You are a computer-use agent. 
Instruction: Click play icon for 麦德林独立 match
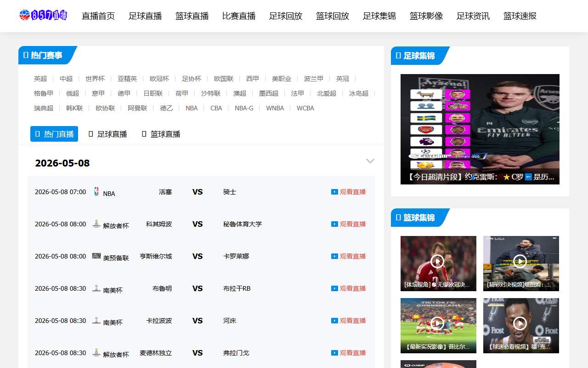coord(334,353)
